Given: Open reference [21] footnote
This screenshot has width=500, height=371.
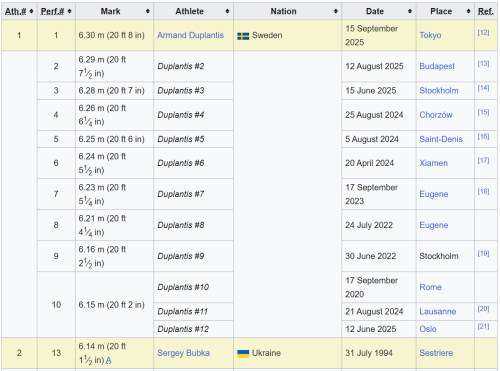Looking at the screenshot, I should tap(483, 327).
